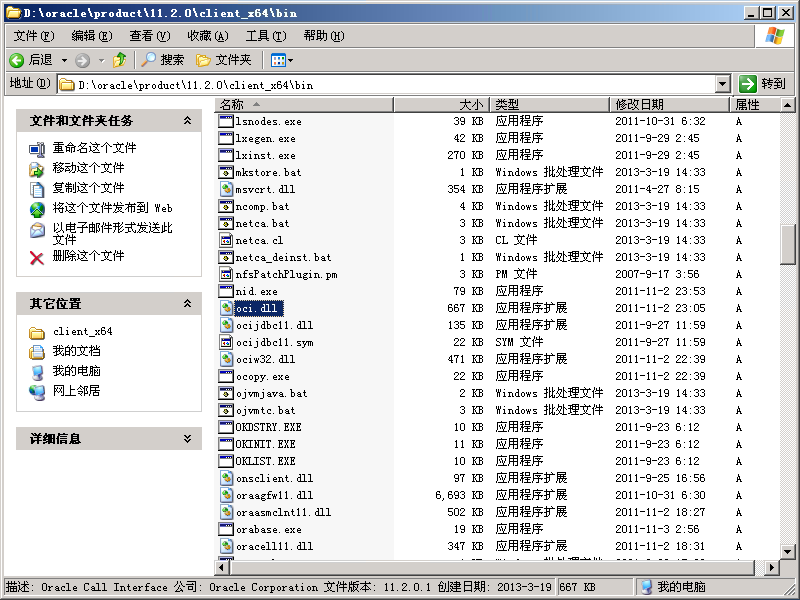
Task: Open the Edit (编辑) menu
Action: coord(92,36)
